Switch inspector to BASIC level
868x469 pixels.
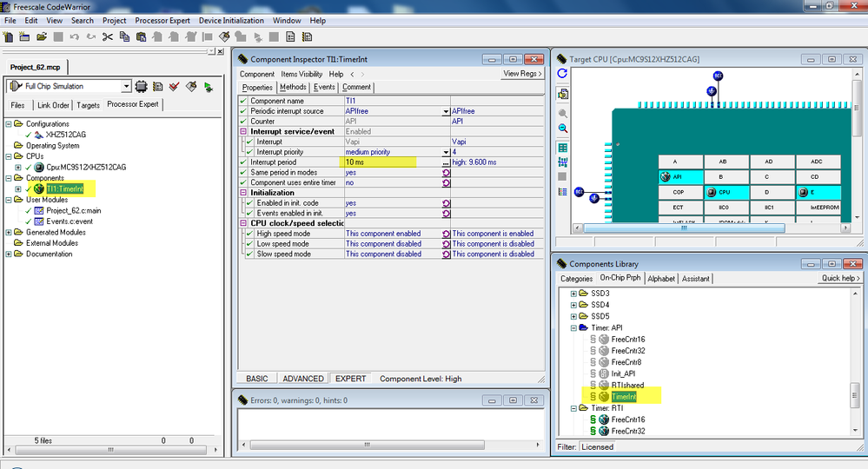257,379
